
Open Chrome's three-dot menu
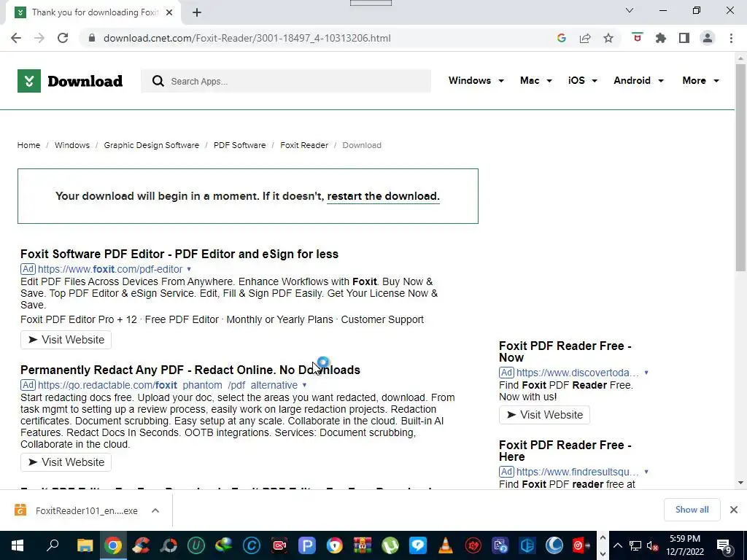pyautogui.click(x=731, y=38)
